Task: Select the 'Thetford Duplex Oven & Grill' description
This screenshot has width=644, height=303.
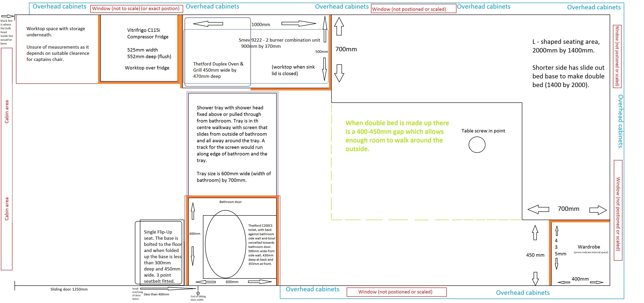Action: tap(218, 70)
